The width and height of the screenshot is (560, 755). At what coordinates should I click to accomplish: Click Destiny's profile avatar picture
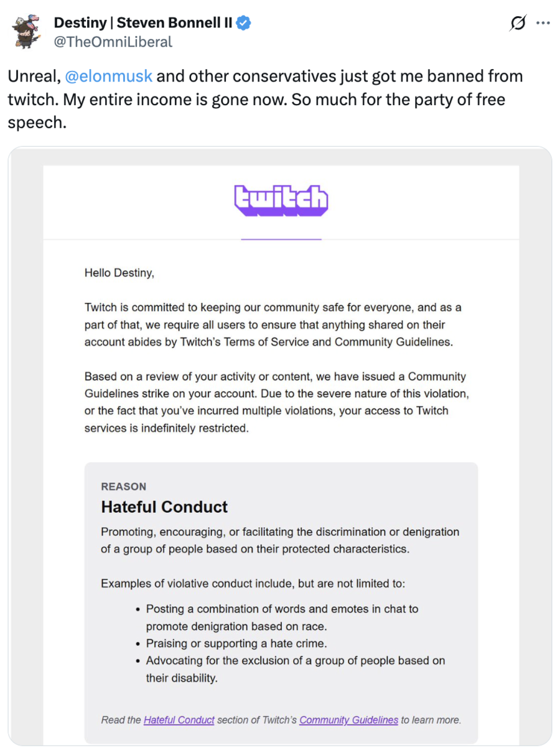[27, 31]
